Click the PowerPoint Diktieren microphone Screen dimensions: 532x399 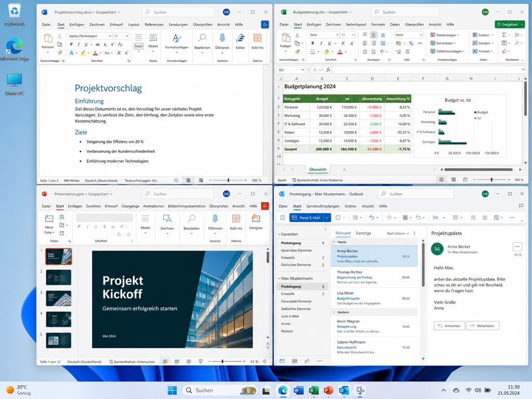coord(215,219)
